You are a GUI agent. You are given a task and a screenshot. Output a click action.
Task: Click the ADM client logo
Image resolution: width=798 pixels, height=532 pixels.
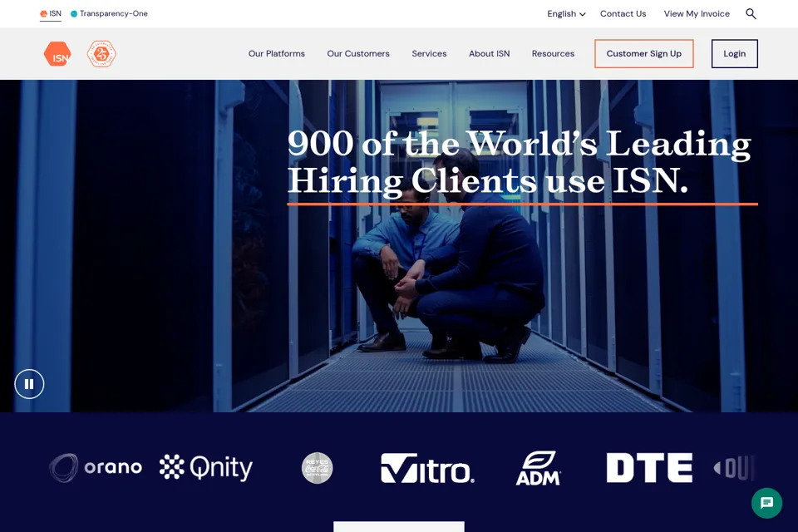(539, 468)
